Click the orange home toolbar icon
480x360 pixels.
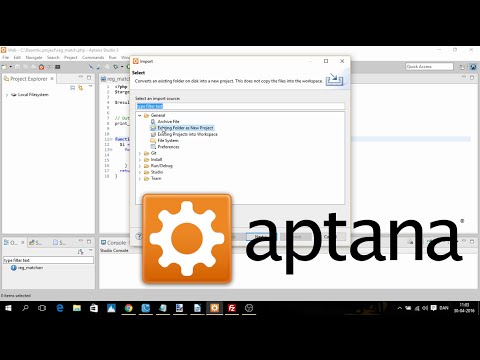41,67
